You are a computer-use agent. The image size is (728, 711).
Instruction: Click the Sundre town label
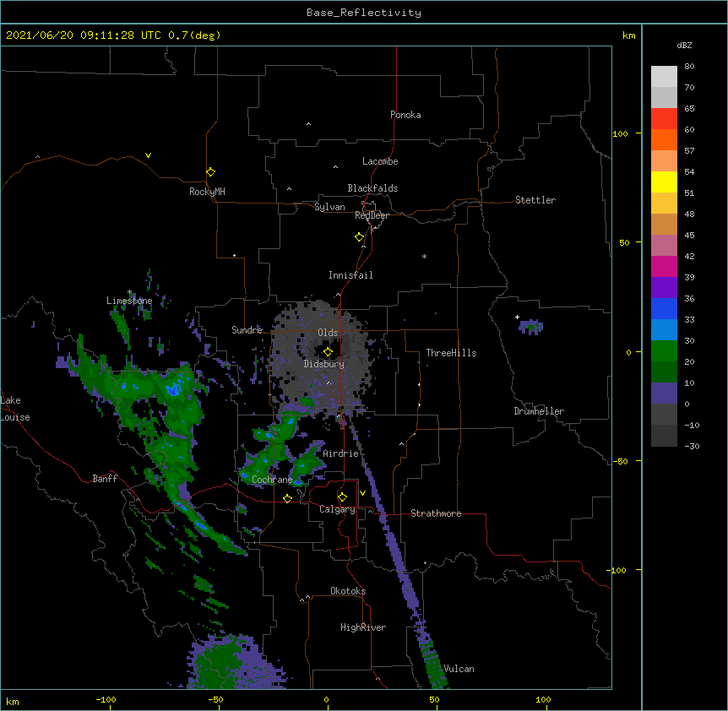(x=247, y=330)
